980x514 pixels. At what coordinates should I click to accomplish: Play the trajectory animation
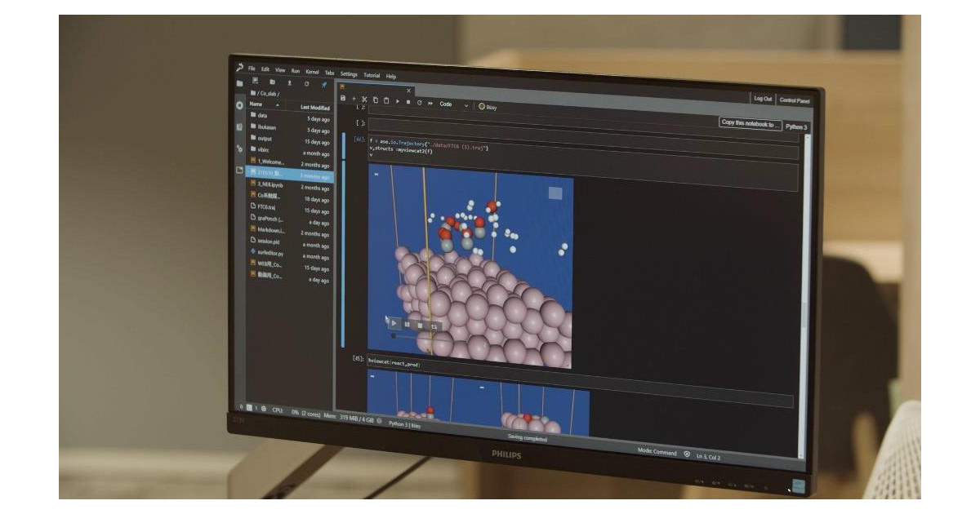394,323
